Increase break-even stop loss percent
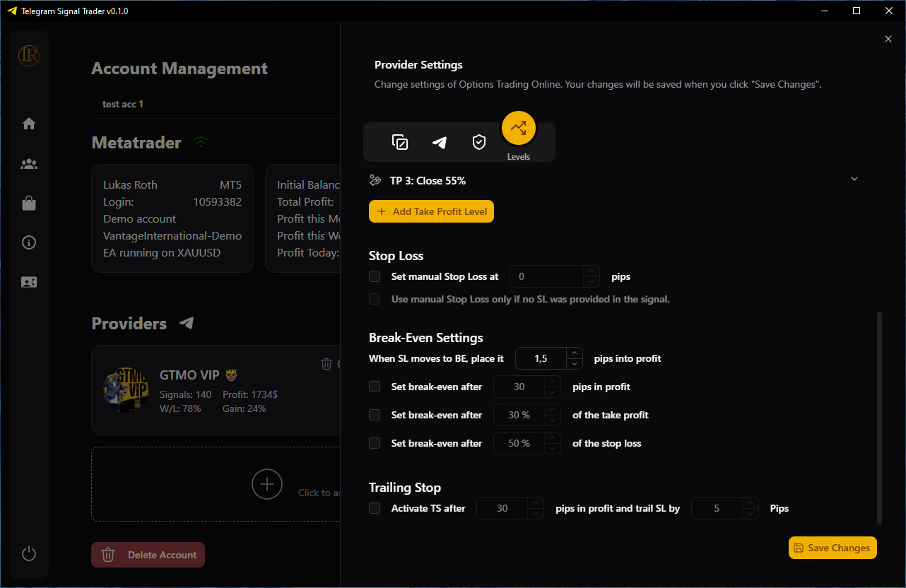This screenshot has width=906, height=588. click(x=553, y=438)
